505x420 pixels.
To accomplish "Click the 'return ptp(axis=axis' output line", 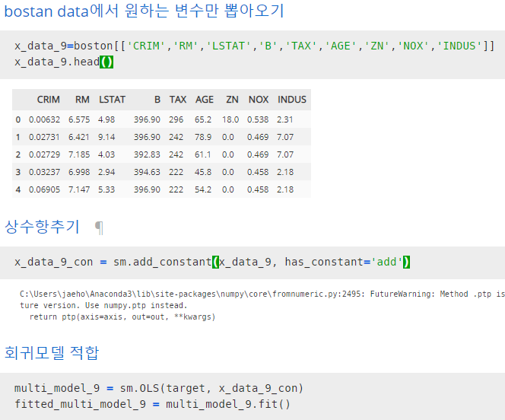I will (x=122, y=317).
